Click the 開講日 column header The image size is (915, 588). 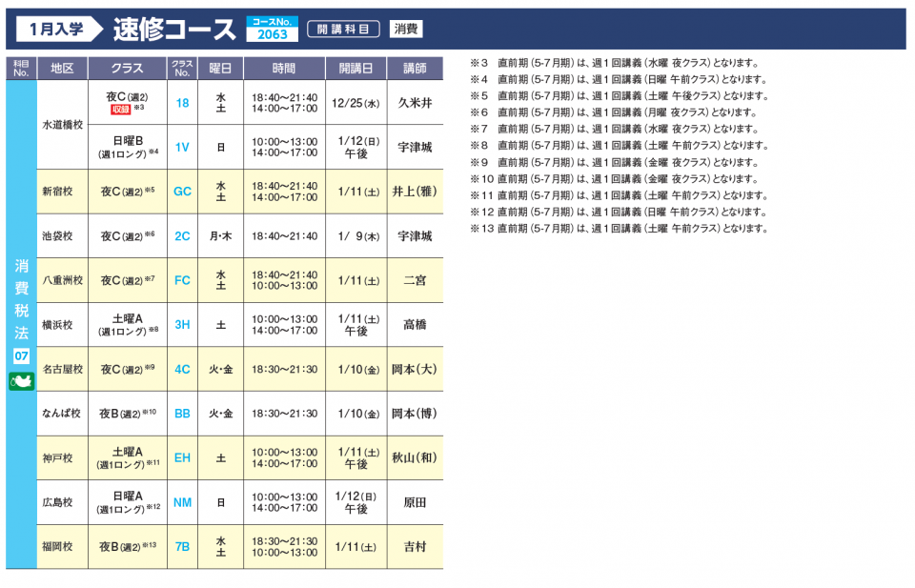[x=356, y=69]
